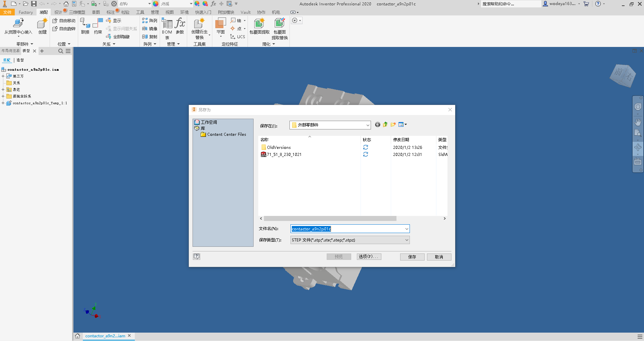Switch to the 3D Model ribbon tab

(77, 12)
